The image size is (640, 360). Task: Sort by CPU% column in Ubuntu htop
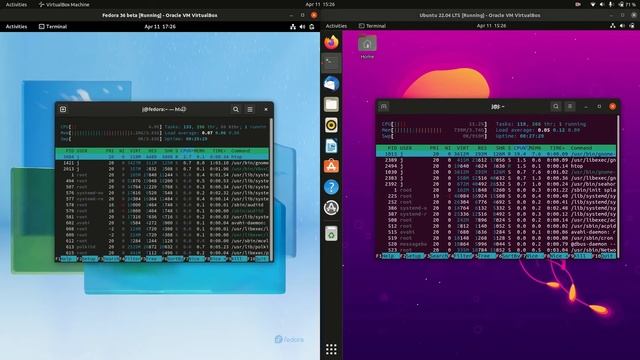(521, 148)
